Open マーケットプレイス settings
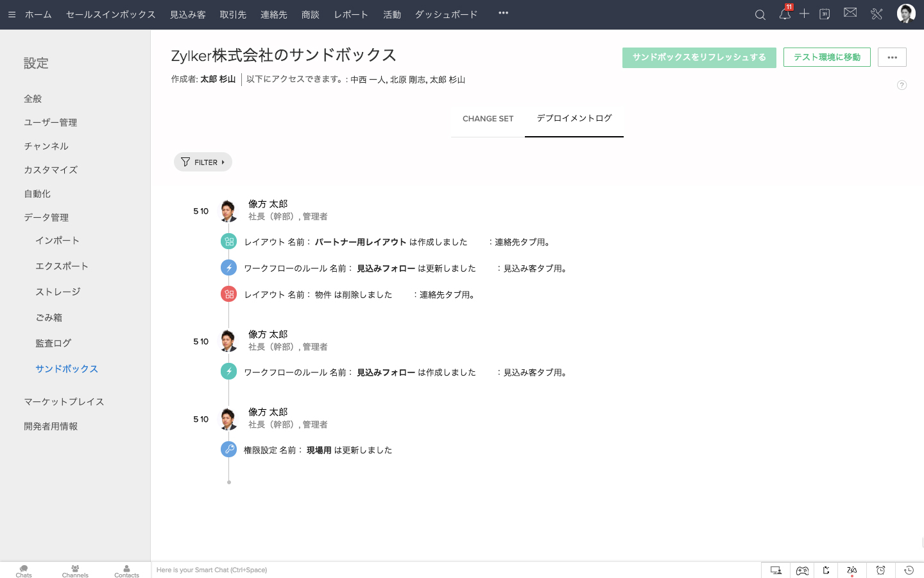Image resolution: width=924 pixels, height=578 pixels. [x=64, y=401]
